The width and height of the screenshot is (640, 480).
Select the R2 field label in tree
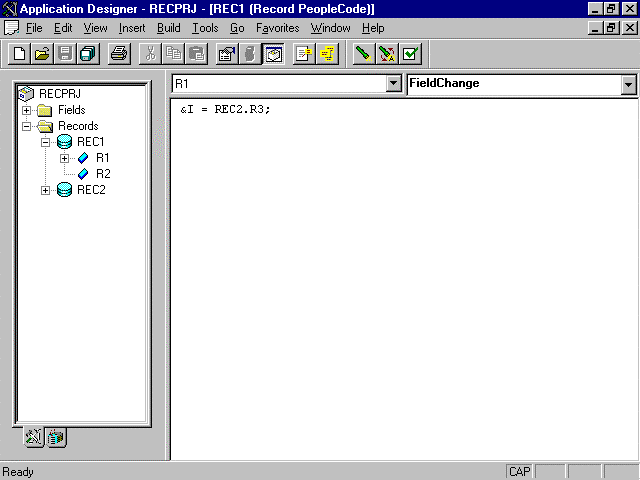[103, 174]
